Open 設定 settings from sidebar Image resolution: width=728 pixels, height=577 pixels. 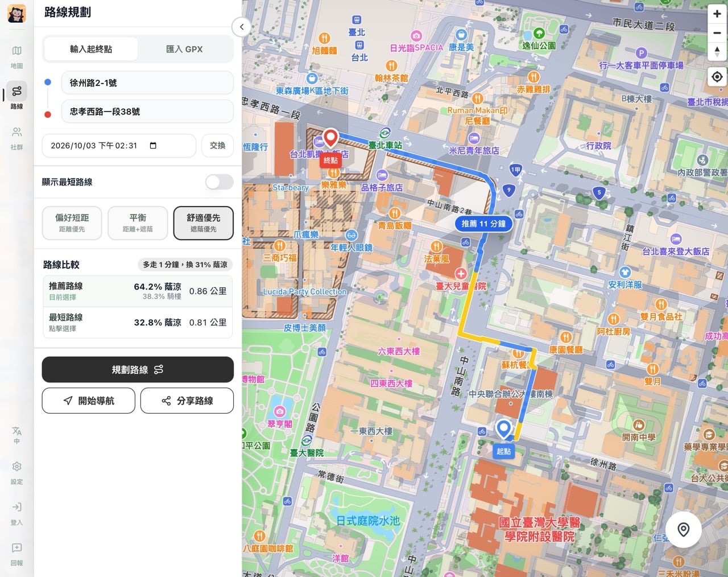click(16, 473)
